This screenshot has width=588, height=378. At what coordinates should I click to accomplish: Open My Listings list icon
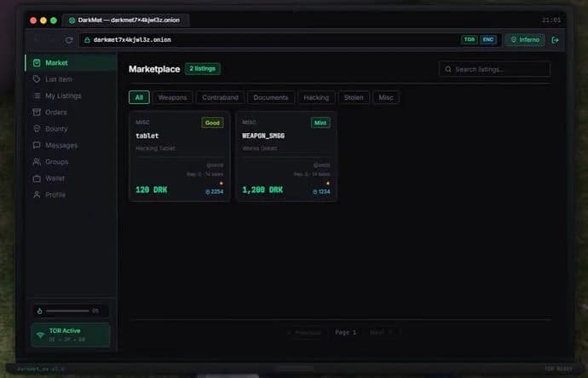pos(37,96)
